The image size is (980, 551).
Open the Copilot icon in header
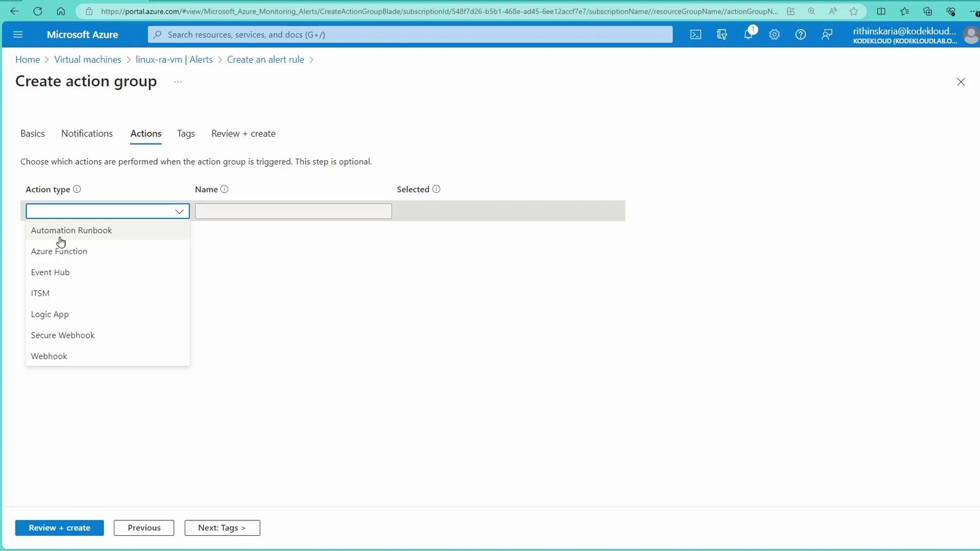click(x=722, y=35)
